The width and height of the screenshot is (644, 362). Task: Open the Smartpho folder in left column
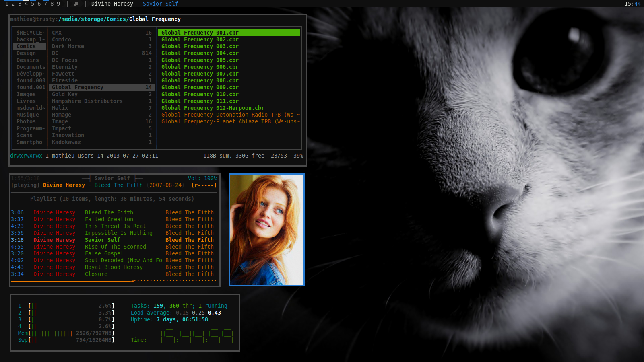click(30, 142)
